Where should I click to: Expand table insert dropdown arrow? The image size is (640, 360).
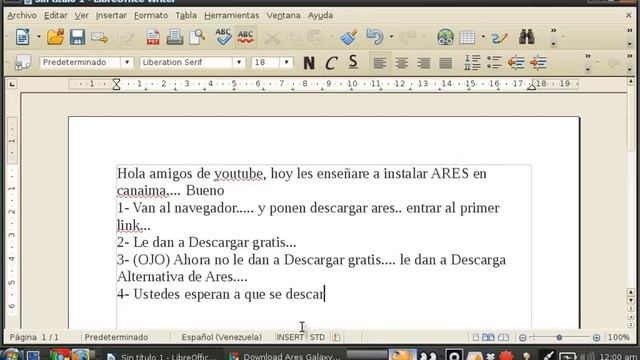tap(483, 37)
